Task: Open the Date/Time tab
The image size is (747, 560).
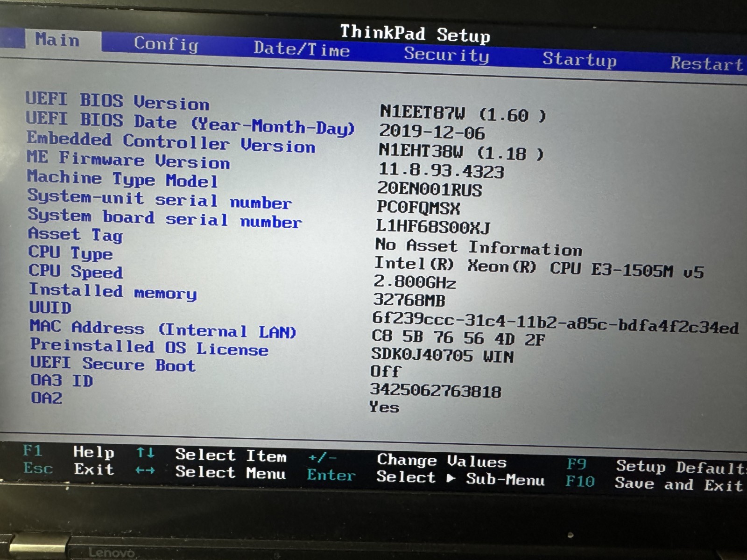Action: (302, 49)
